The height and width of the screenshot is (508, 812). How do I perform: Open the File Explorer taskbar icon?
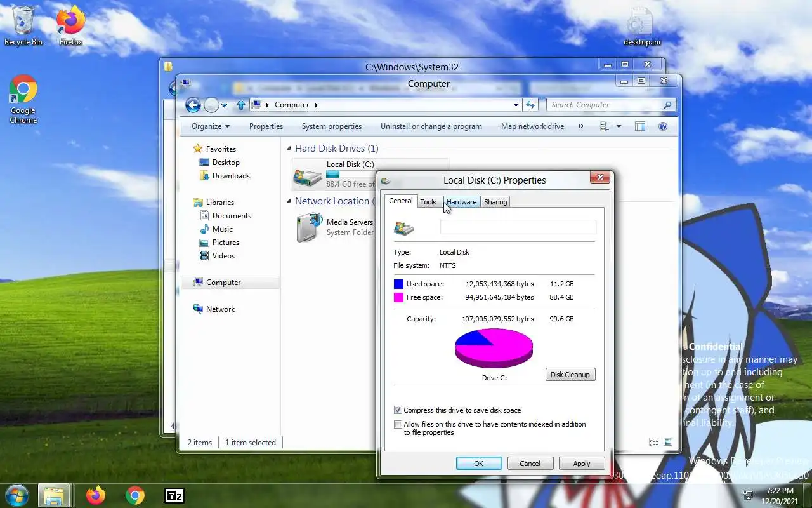pos(54,495)
